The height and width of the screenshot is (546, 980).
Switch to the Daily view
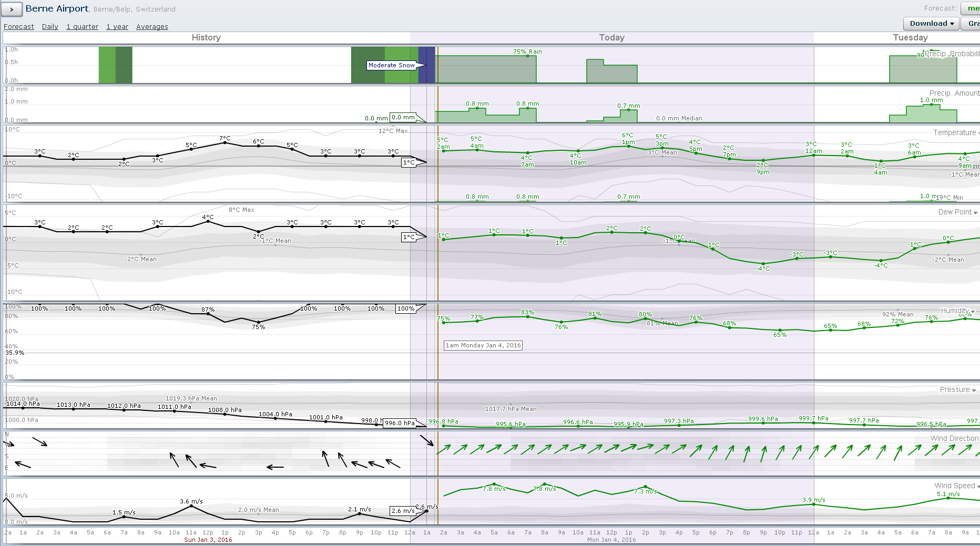[50, 27]
